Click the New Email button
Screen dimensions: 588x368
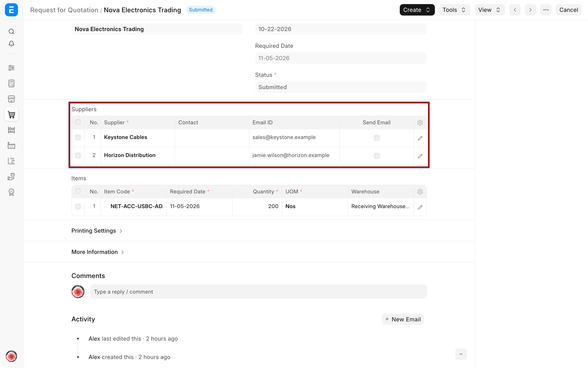click(x=403, y=319)
